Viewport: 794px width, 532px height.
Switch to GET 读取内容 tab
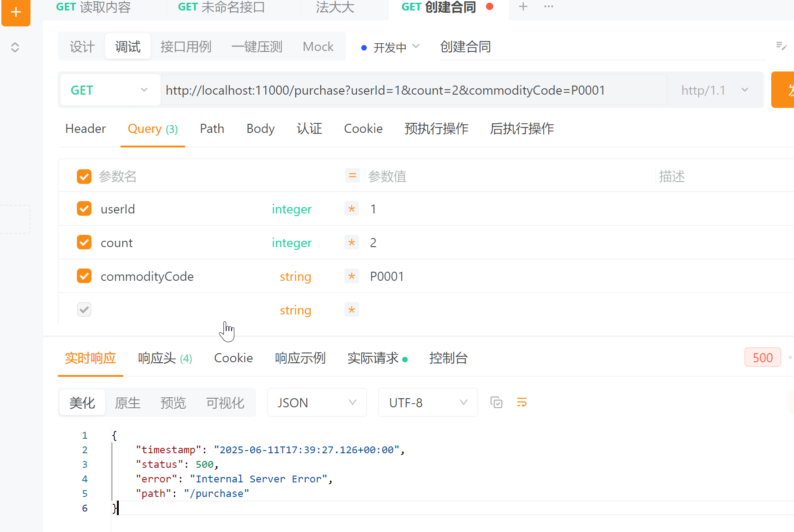tap(93, 7)
